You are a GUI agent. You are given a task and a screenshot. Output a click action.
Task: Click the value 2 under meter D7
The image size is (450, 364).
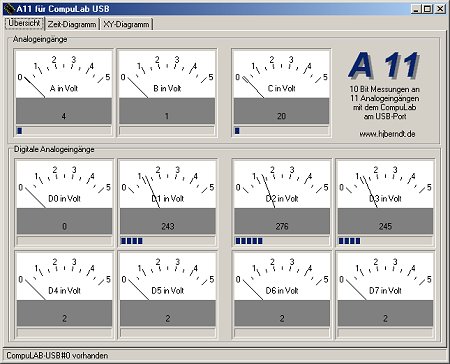[x=385, y=319]
